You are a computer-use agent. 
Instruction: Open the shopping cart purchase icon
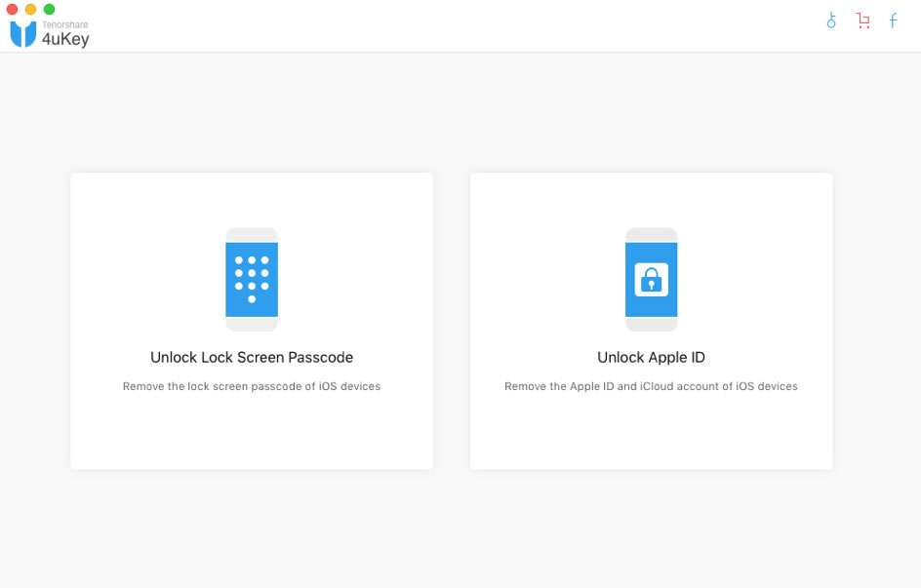click(x=862, y=20)
